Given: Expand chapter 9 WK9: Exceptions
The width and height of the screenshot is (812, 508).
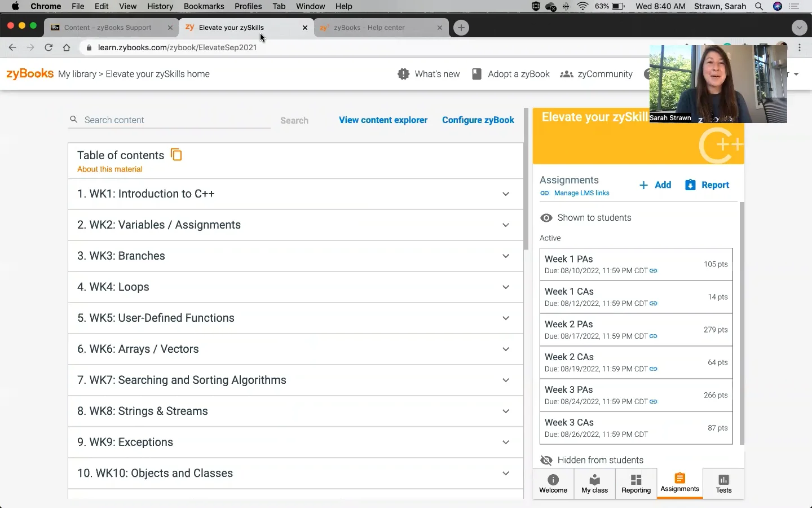Looking at the screenshot, I should (x=296, y=442).
